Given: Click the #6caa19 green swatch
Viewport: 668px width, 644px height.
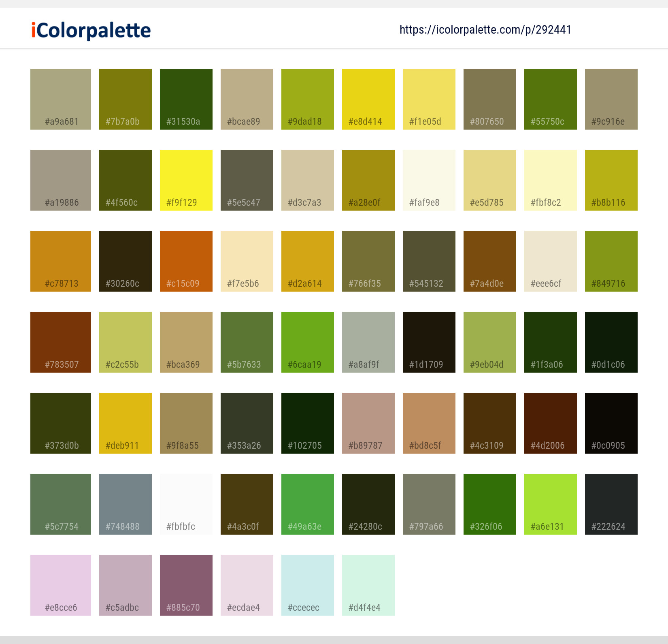Looking at the screenshot, I should point(307,342).
